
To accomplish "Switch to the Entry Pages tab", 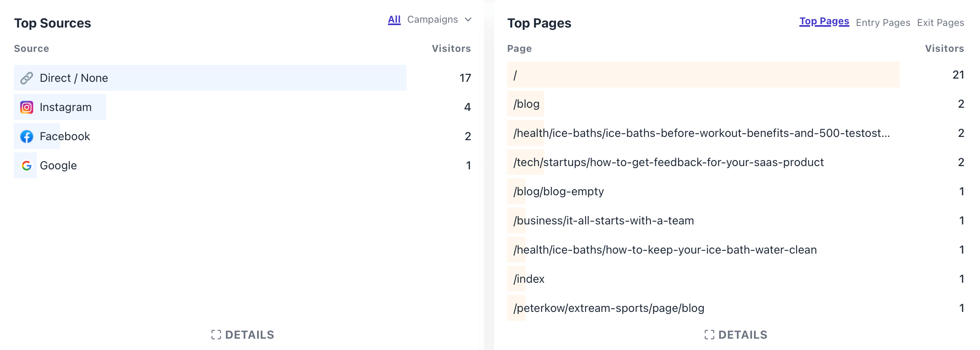I will point(883,23).
